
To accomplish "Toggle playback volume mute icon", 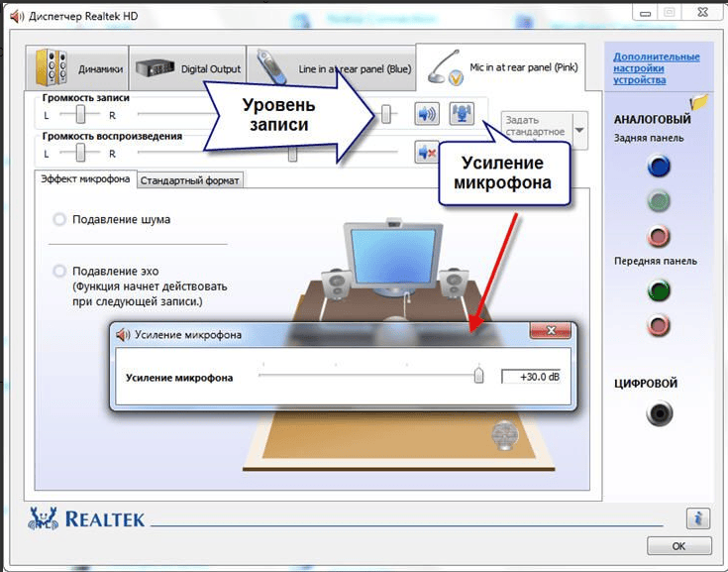I will 426,152.
